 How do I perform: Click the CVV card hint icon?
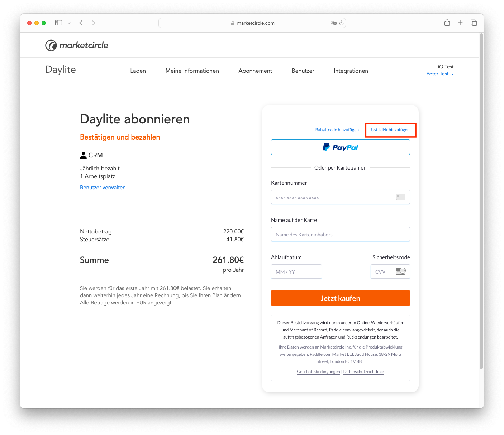(401, 271)
